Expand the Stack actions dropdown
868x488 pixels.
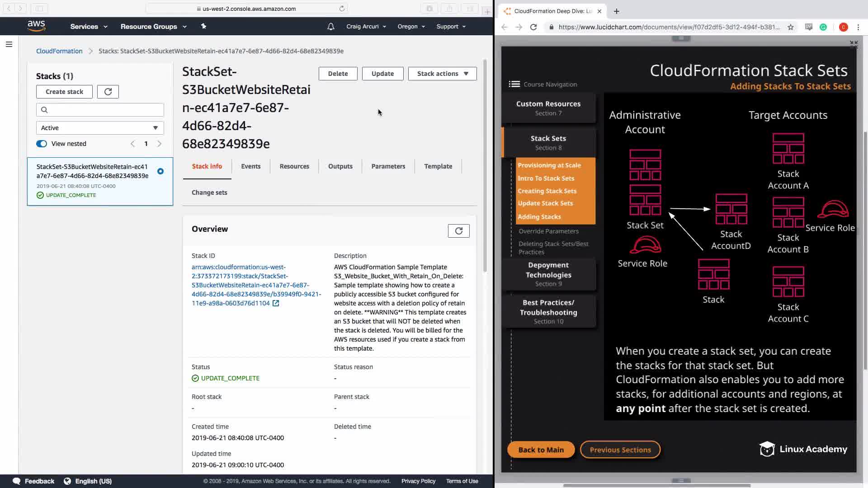442,74
